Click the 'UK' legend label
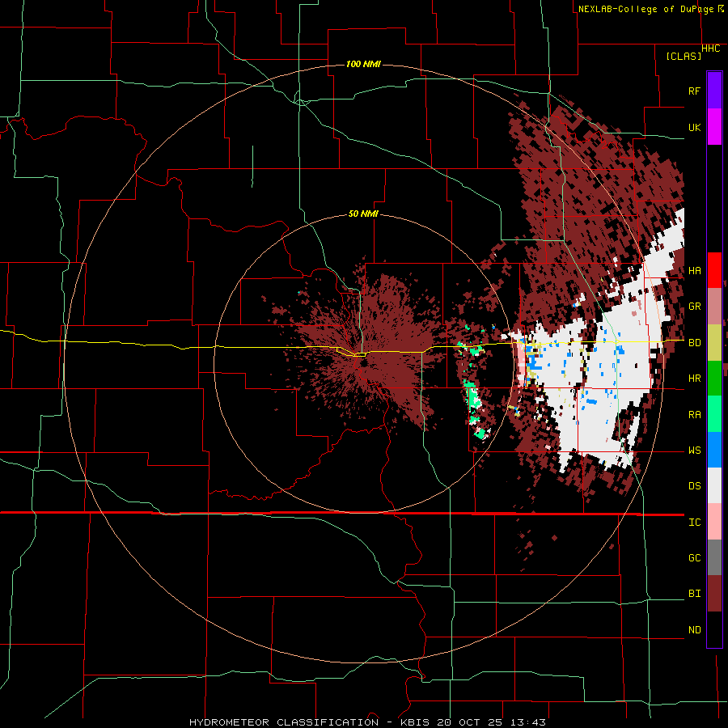The height and width of the screenshot is (728, 728). click(694, 127)
